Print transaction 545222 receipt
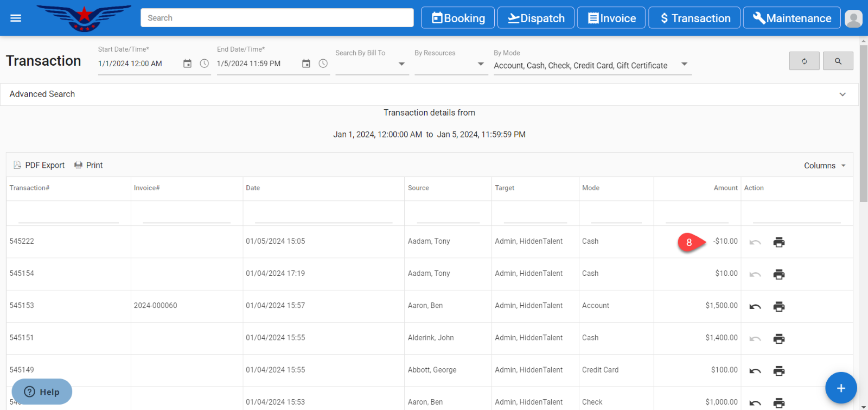 778,242
